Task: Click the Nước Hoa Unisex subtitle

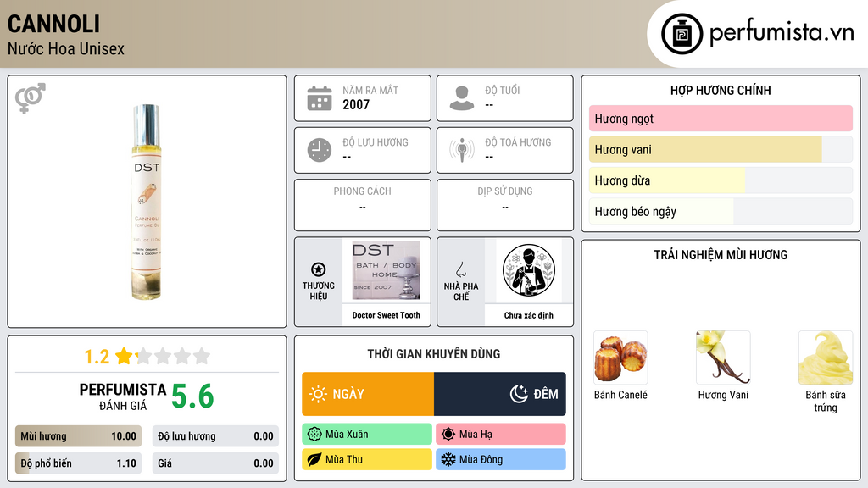Action: [66, 48]
